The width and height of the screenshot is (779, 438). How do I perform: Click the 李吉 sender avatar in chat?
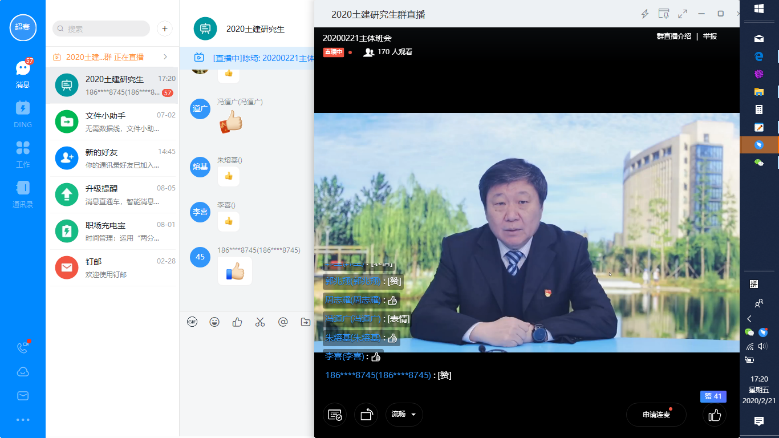click(x=200, y=212)
